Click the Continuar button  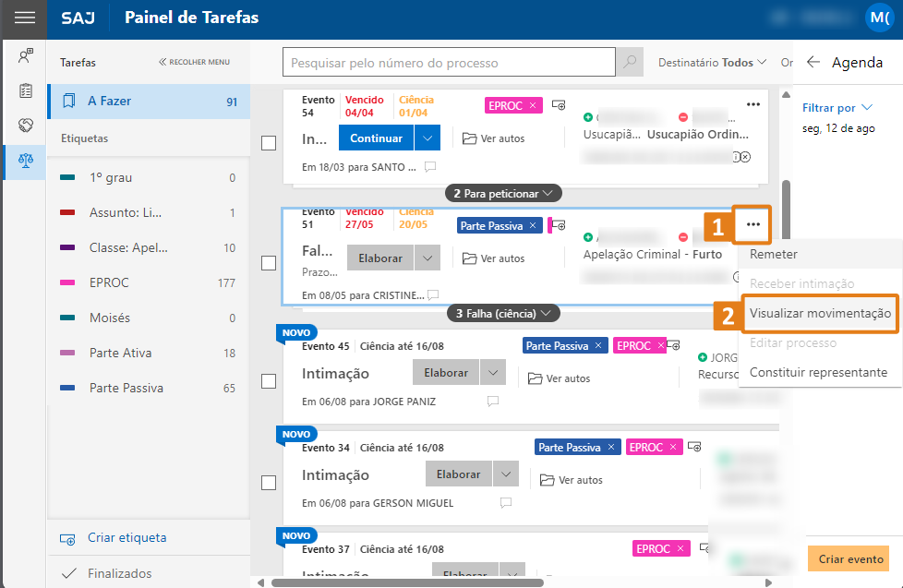click(x=376, y=138)
